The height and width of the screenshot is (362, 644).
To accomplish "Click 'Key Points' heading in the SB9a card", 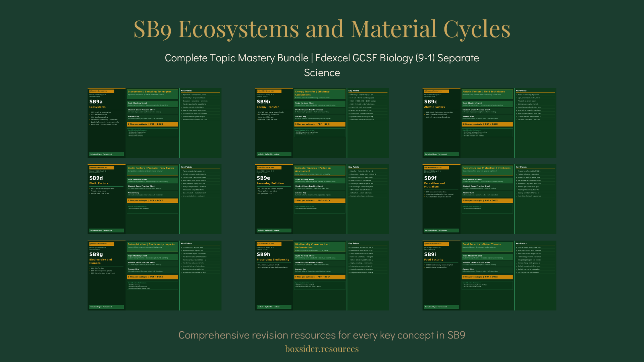I will (x=186, y=91).
